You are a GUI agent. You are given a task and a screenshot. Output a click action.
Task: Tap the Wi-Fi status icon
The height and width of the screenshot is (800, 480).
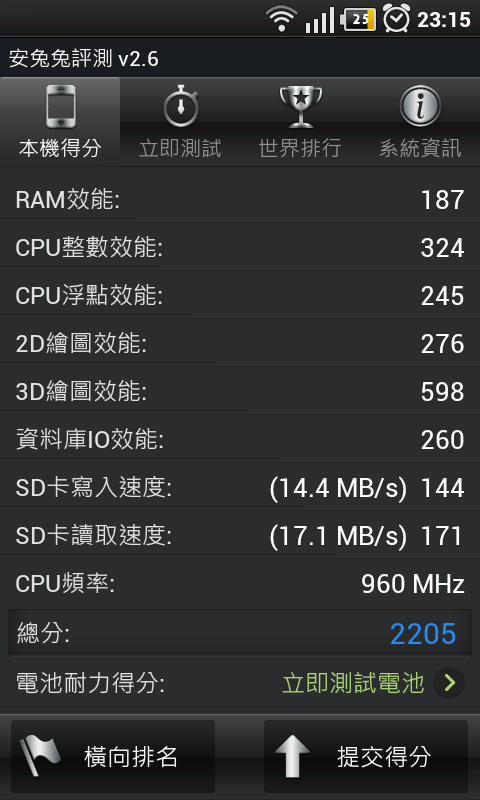pyautogui.click(x=282, y=20)
